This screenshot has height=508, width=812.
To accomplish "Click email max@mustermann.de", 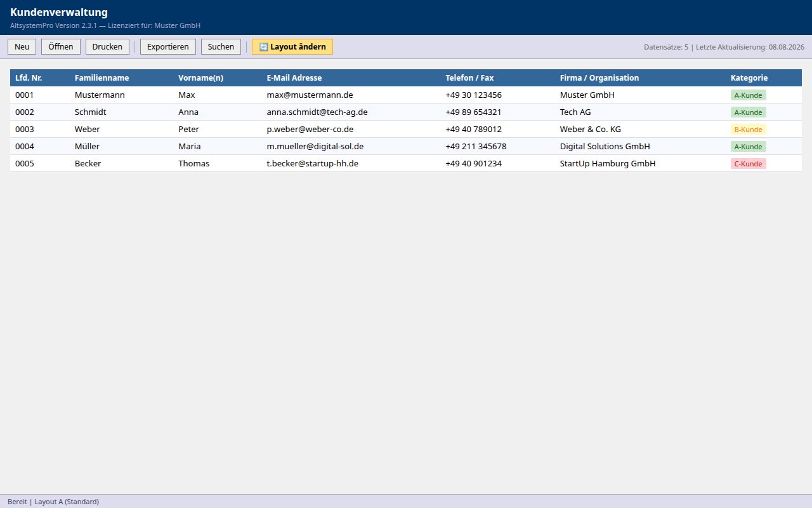I will pyautogui.click(x=310, y=95).
